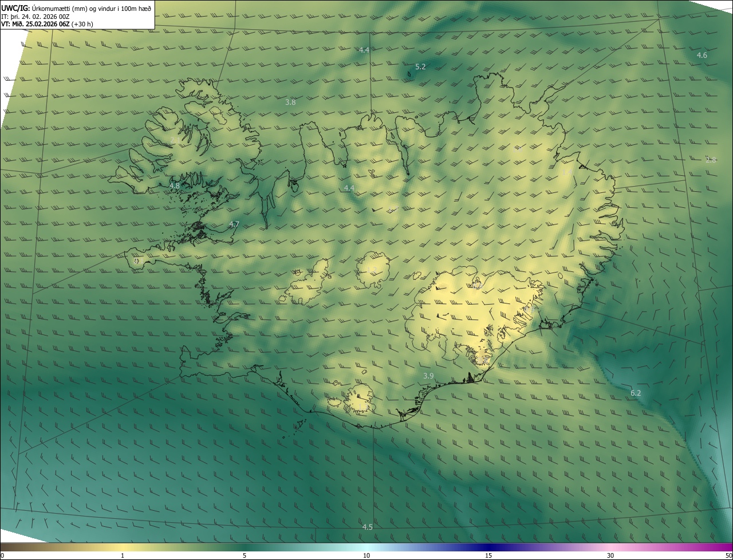
Task: Click the 4.8 value label
Action: tap(175, 186)
